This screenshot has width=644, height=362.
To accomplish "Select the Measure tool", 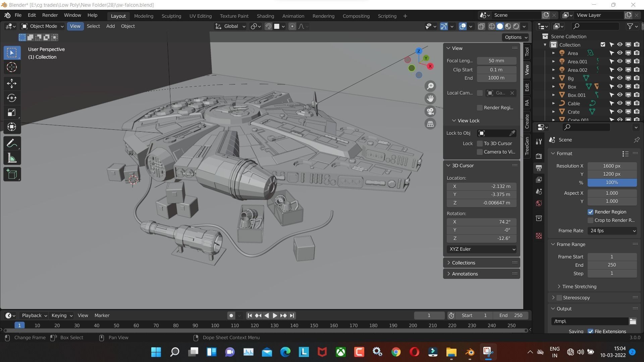I will click(x=12, y=158).
